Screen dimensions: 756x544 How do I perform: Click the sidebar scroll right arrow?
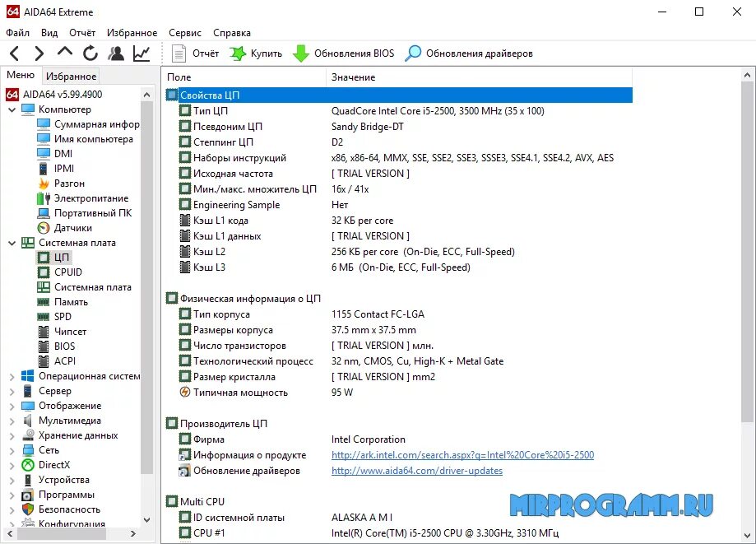(133, 534)
